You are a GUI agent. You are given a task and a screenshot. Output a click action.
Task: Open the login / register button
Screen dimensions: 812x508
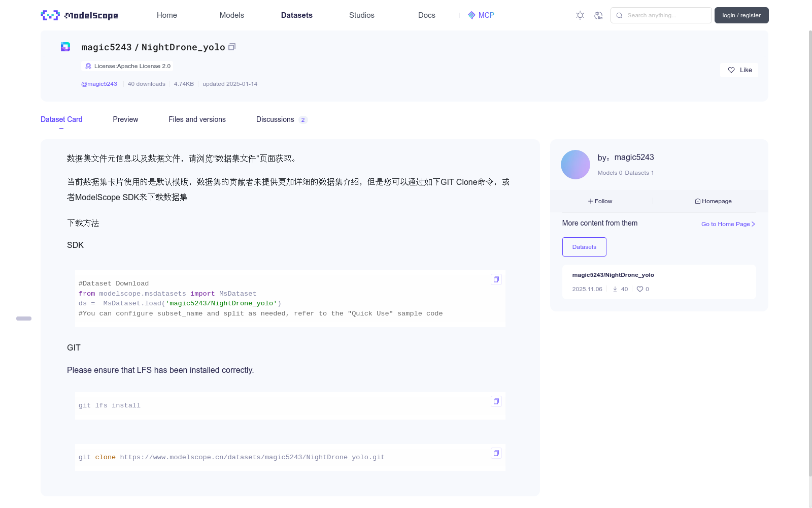coord(741,15)
